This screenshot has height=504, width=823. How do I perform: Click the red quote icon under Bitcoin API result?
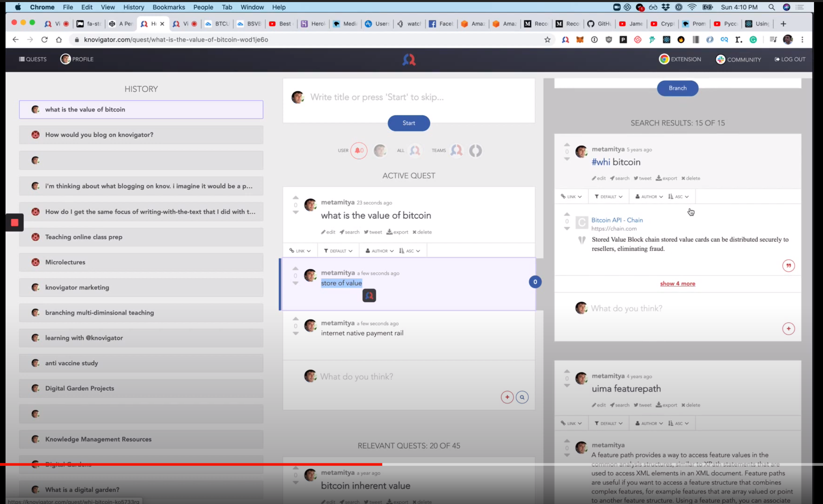[788, 265]
